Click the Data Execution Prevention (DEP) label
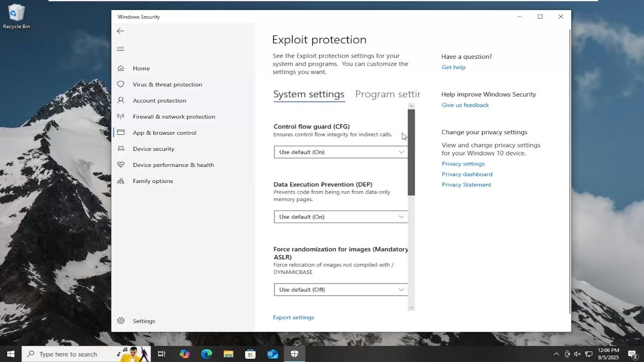Screen dimensions: 644x362 323,185
